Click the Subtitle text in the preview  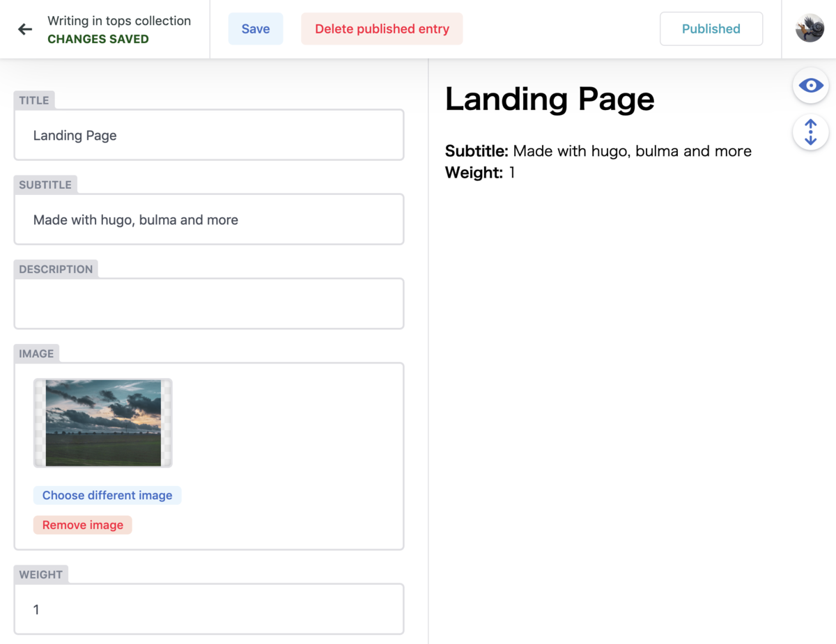(598, 150)
